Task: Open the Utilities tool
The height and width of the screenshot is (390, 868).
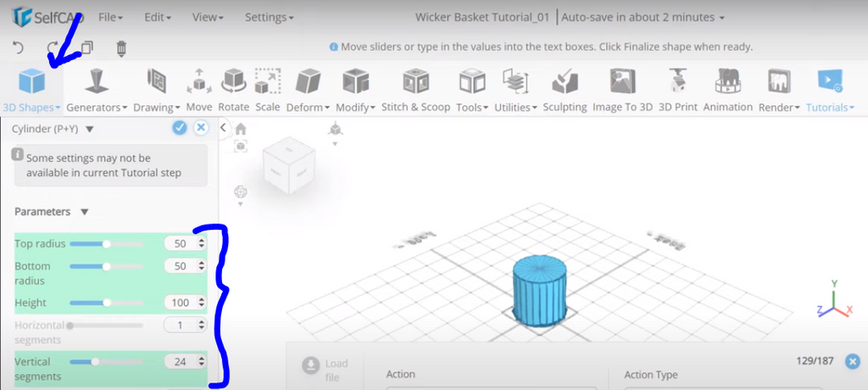Action: 515,91
